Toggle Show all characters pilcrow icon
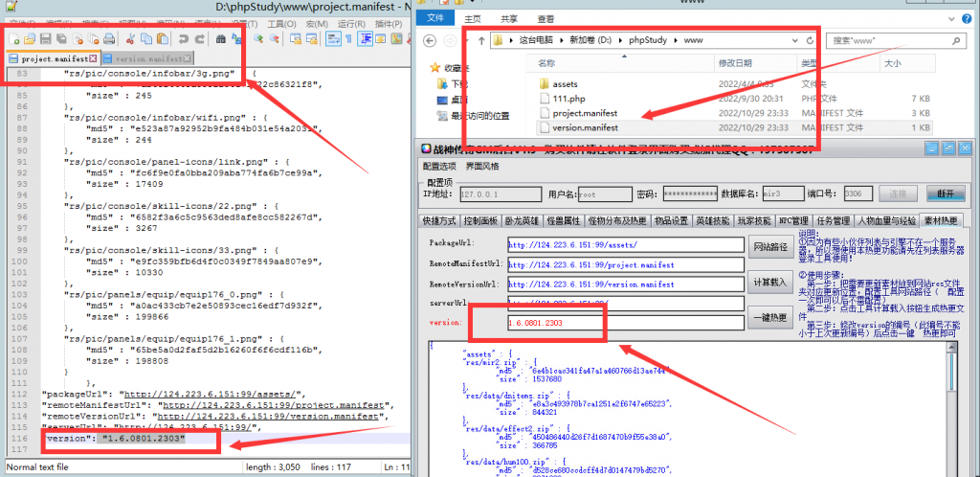Viewport: 980px width, 477px height. click(x=348, y=38)
